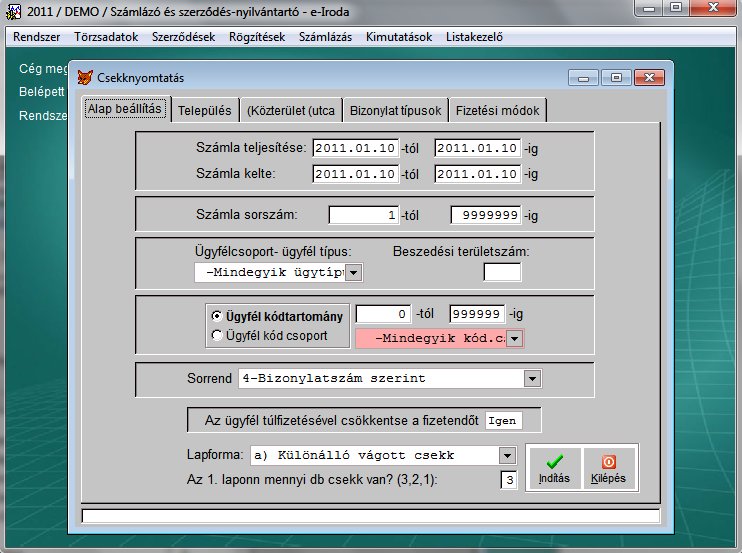Image resolution: width=742 pixels, height=553 pixels.
Task: Click the Számla sorszám start field
Action: coord(363,214)
